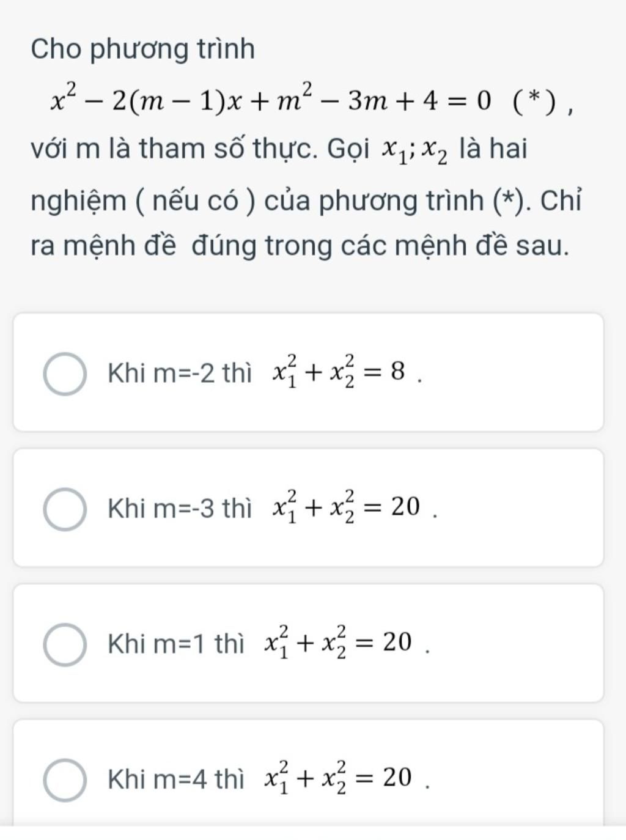Click the 'Khi m=-3 thì' label text

pos(179,508)
